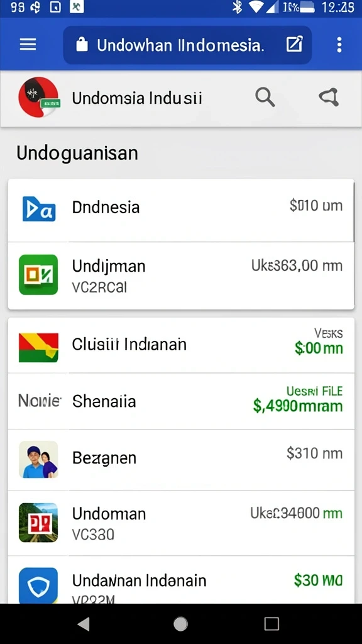This screenshot has width=362, height=644.
Task: Open the three-dot overflow menu
Action: click(339, 45)
